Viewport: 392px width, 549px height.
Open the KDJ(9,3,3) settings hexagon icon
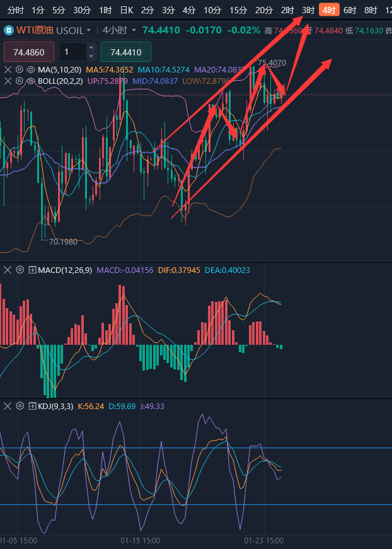click(20, 406)
